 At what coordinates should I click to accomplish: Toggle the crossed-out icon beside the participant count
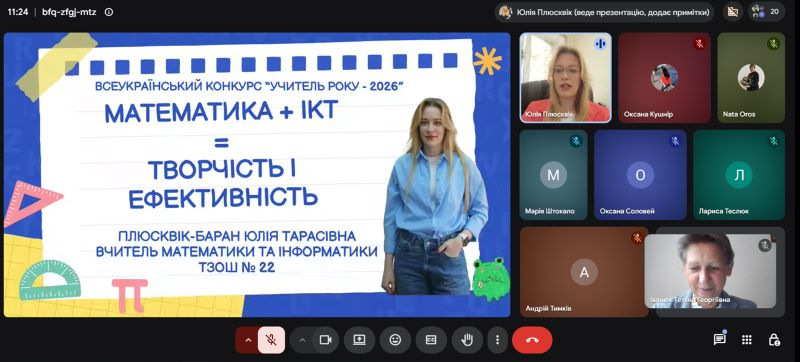tap(733, 12)
